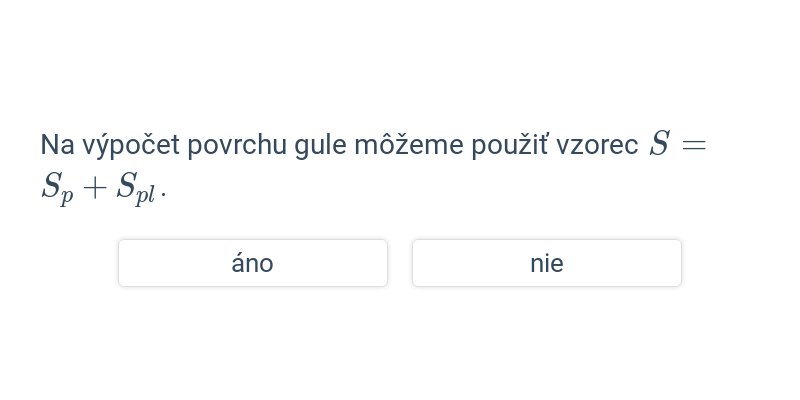
Task: Select the word "povrchu" in the sentence
Action: coord(237,145)
